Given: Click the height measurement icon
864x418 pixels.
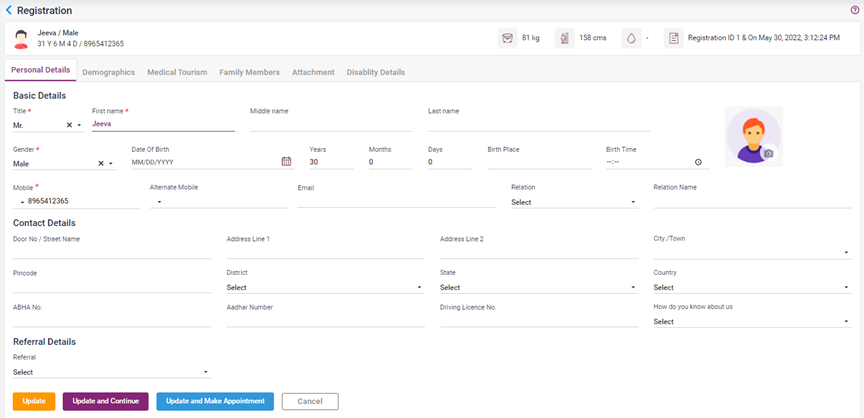Looking at the screenshot, I should (x=565, y=39).
